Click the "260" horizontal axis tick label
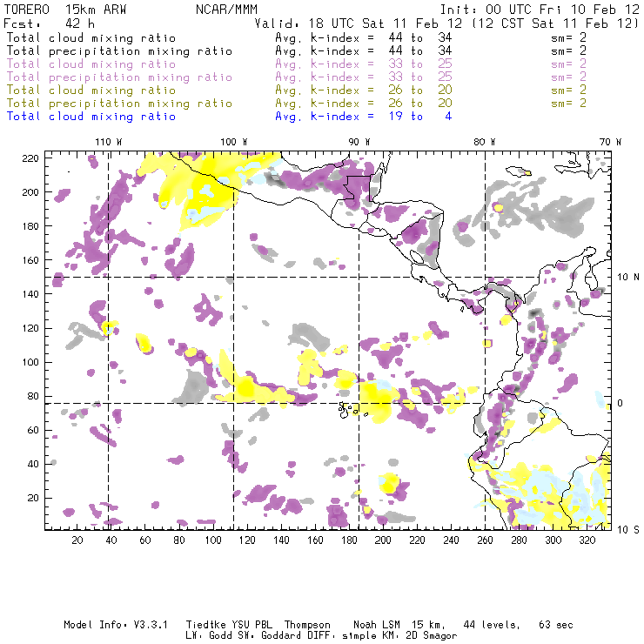 click(485, 540)
